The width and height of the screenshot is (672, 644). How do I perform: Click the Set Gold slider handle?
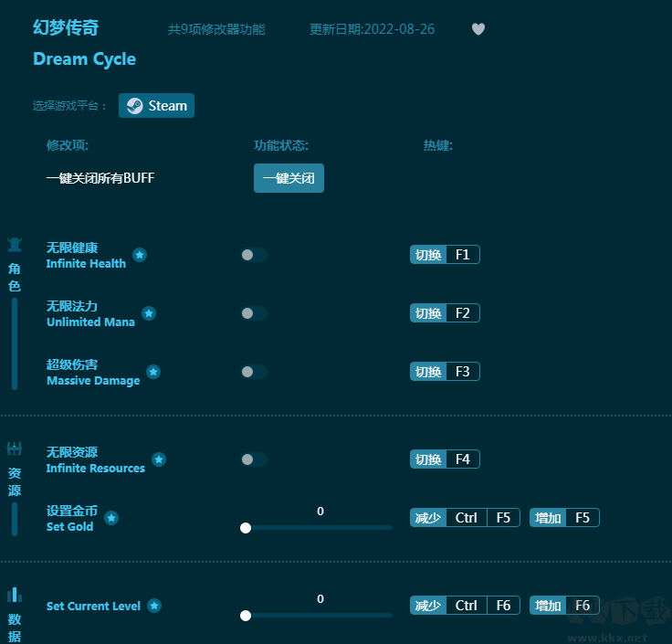pyautogui.click(x=246, y=528)
